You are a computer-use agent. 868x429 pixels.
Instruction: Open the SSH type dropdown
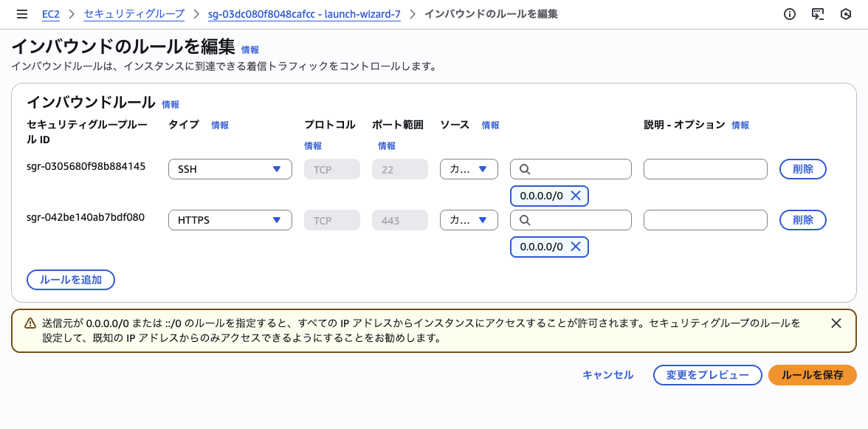point(230,169)
